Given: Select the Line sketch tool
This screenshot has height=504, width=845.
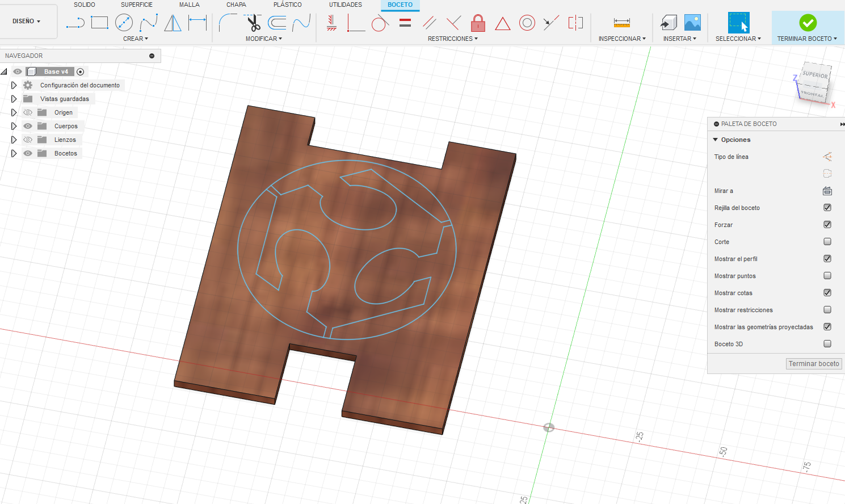Looking at the screenshot, I should click(x=75, y=23).
